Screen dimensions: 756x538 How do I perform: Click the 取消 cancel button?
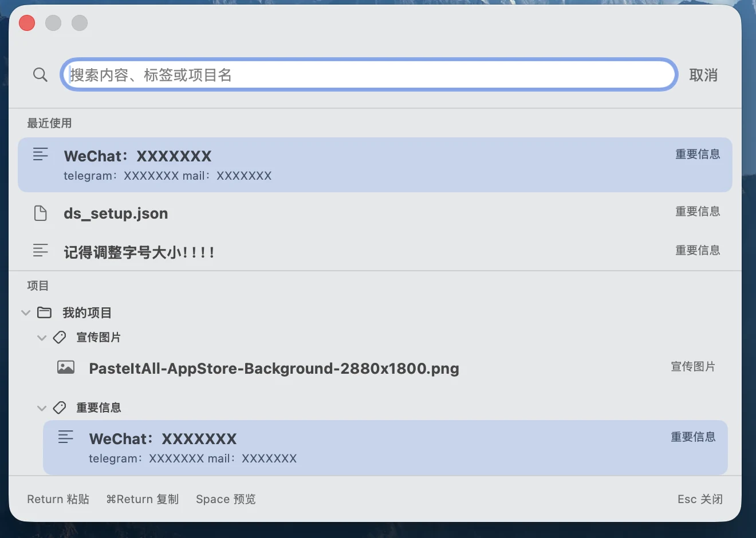pyautogui.click(x=703, y=75)
